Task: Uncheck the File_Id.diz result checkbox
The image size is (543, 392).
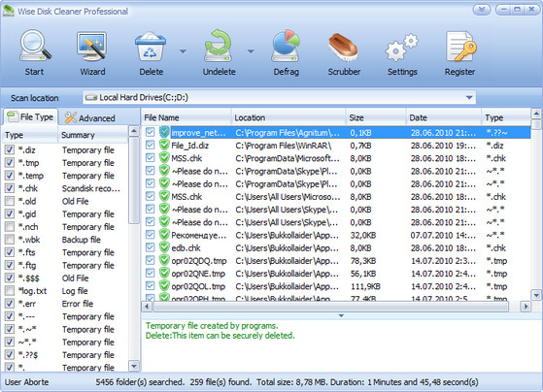Action: (x=150, y=146)
